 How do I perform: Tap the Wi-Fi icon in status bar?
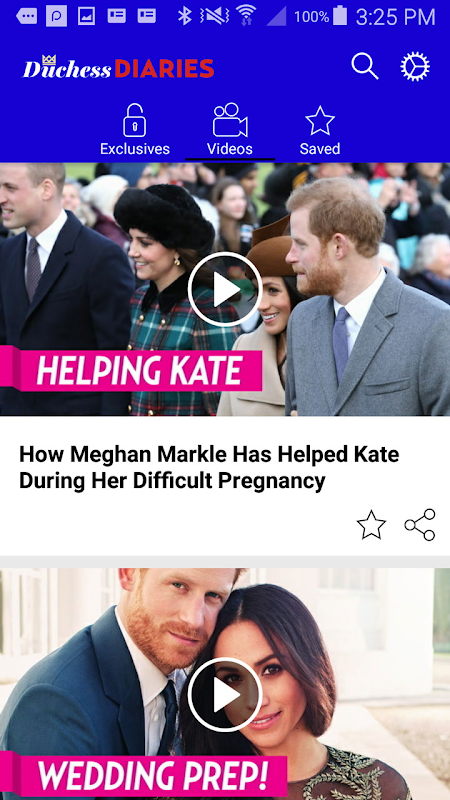point(246,16)
